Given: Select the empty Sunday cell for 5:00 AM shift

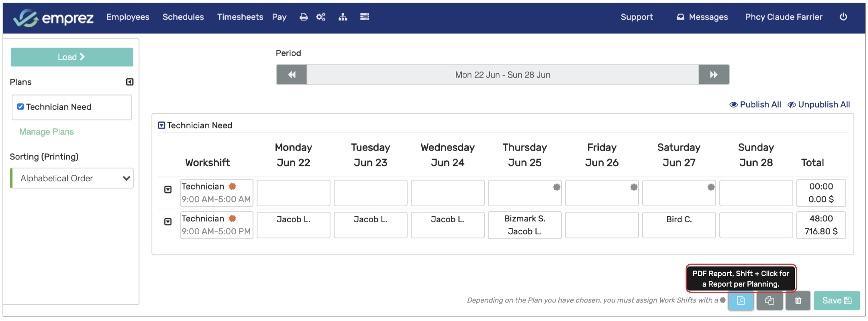Looking at the screenshot, I should 756,193.
